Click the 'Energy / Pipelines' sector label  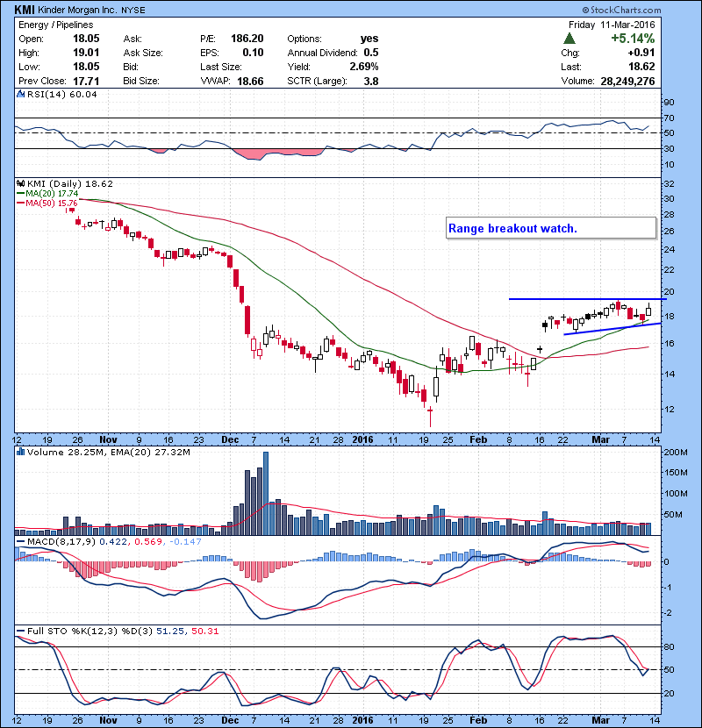click(x=56, y=25)
